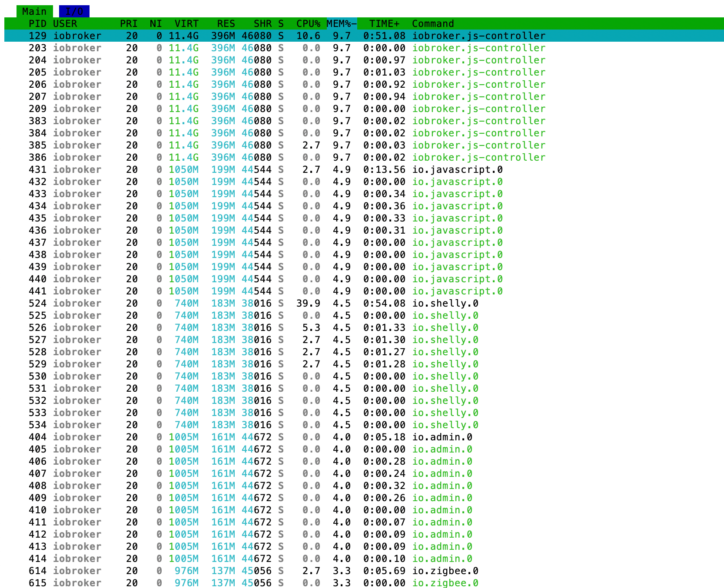Select process row PID 437
The height and width of the screenshot is (588, 724).
[x=364, y=242]
